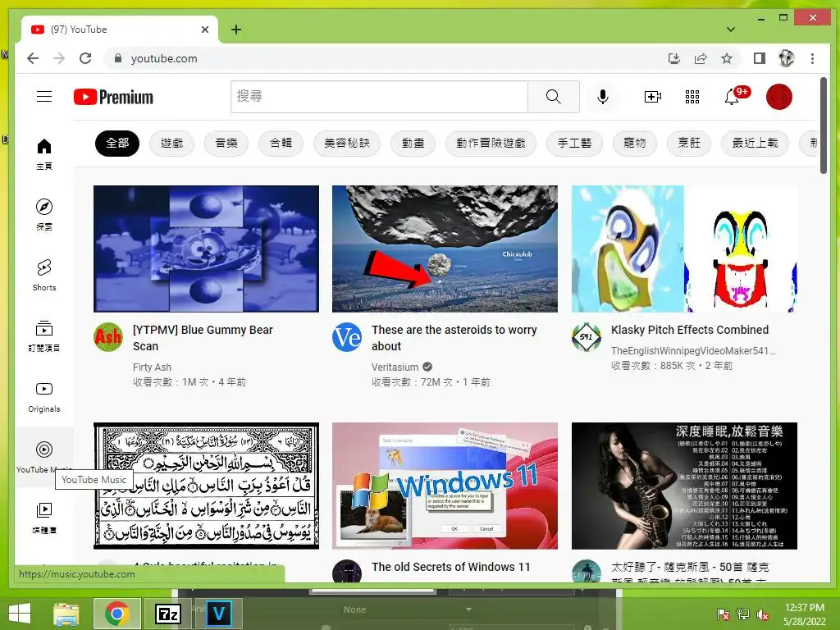The height and width of the screenshot is (630, 840).
Task: Click the page vertical scrollbar
Action: pos(824,126)
